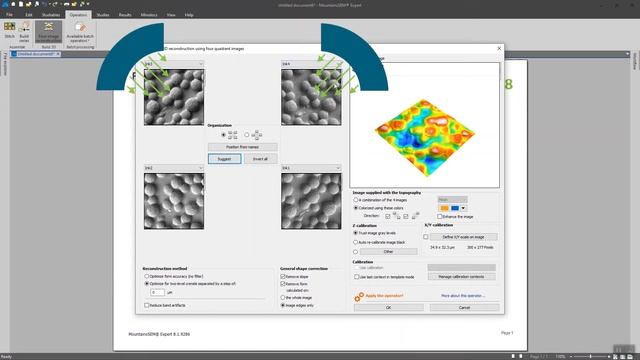This screenshot has height=360, width=640.
Task: Switch to the Results ribbon tab
Action: click(x=125, y=15)
